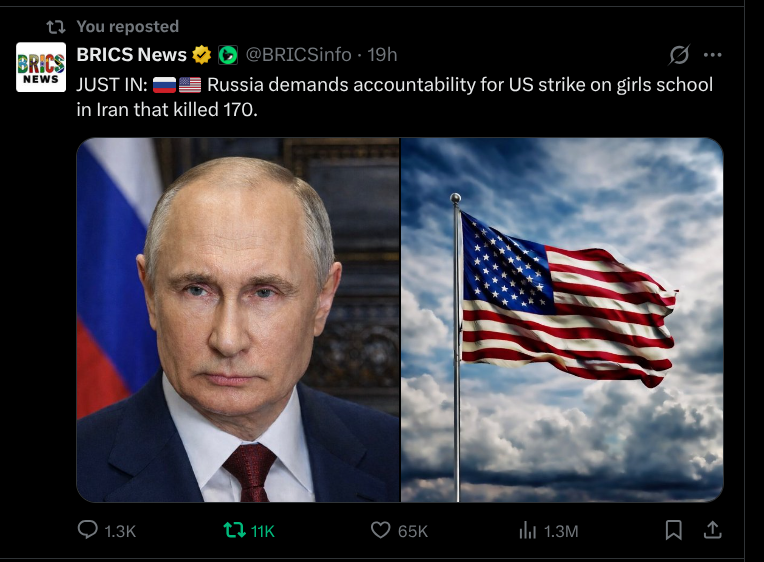Click the @BRICSinfo handle
This screenshot has width=764, height=562.
[x=298, y=54]
